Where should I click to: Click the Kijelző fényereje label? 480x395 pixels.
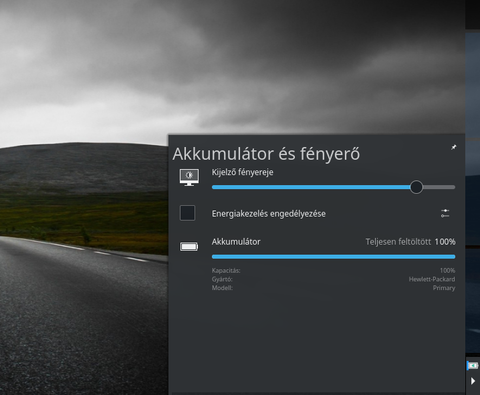pos(242,172)
